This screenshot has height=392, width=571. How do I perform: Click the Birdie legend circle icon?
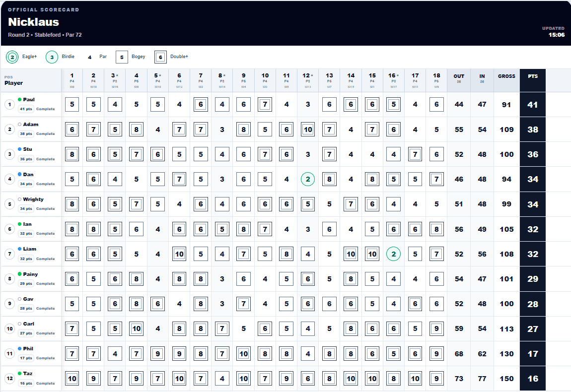click(x=52, y=57)
